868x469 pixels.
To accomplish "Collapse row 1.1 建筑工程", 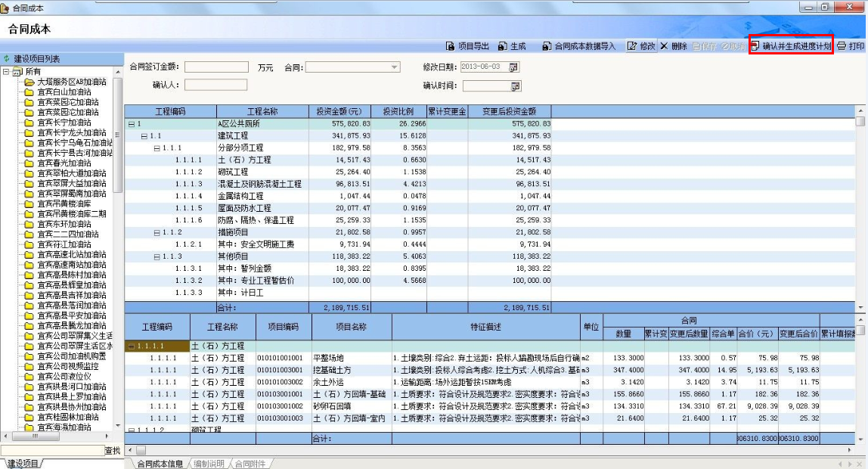I will pyautogui.click(x=144, y=135).
